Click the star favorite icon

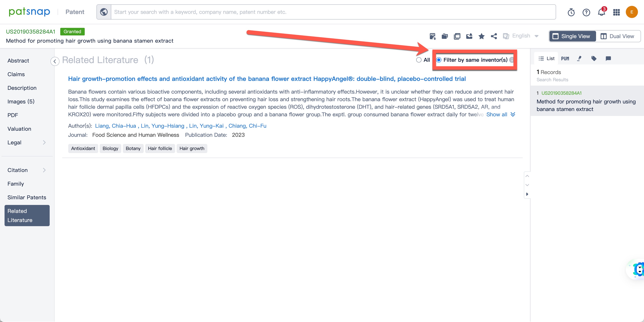coord(481,36)
